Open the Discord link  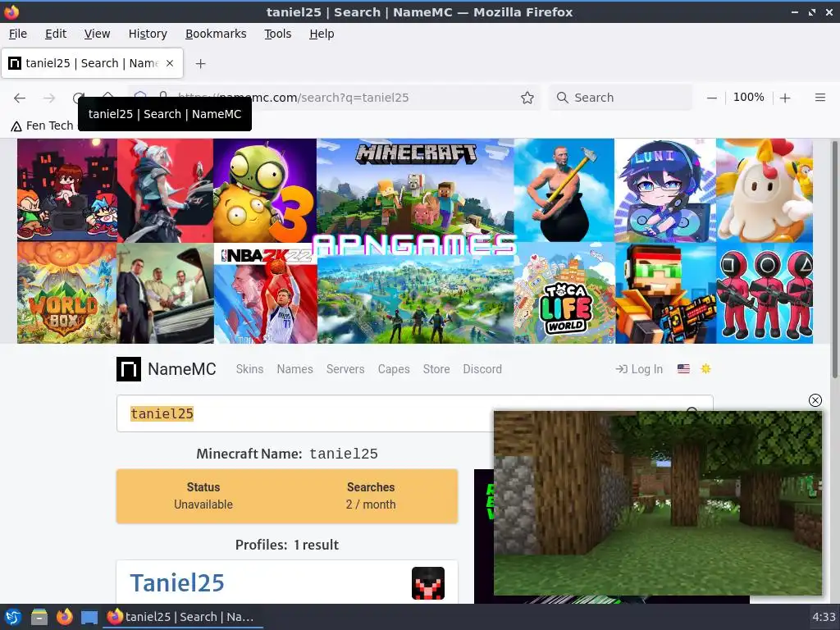[482, 369]
